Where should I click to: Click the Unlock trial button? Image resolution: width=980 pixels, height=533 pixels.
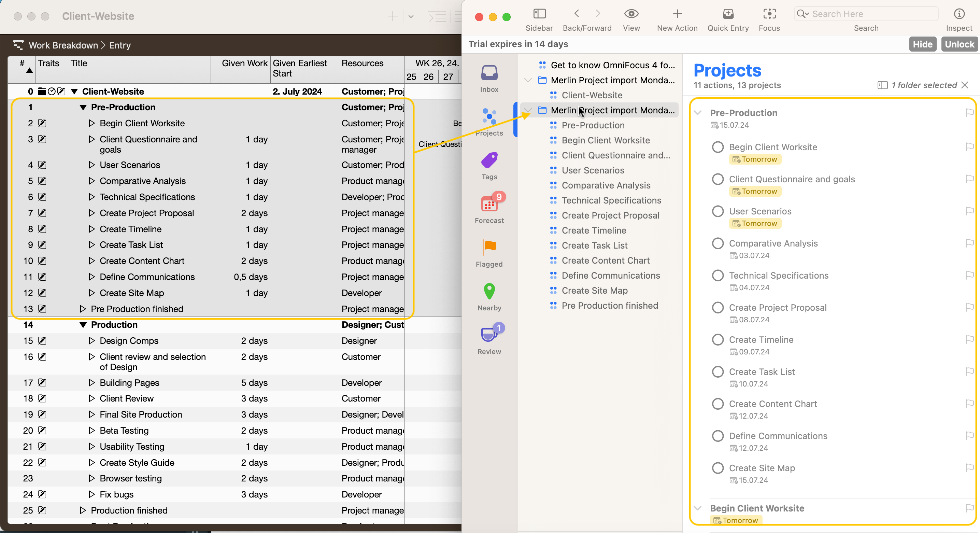959,44
